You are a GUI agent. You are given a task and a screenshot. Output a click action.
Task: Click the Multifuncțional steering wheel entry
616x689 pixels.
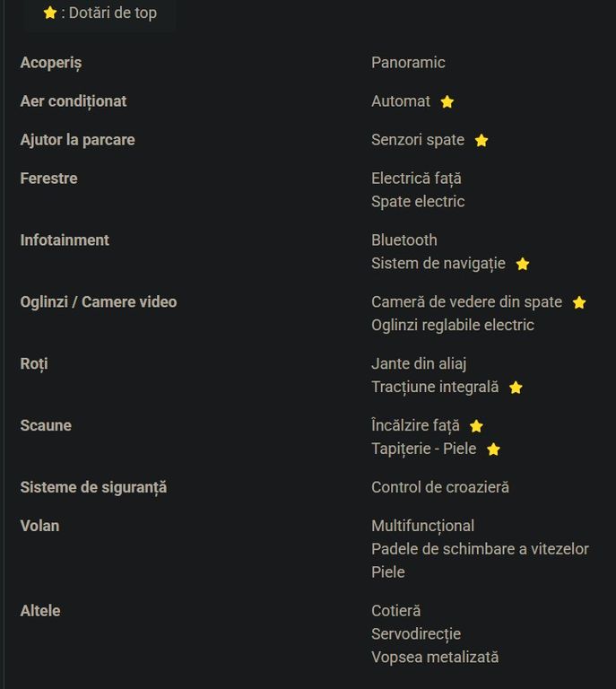pyautogui.click(x=422, y=526)
